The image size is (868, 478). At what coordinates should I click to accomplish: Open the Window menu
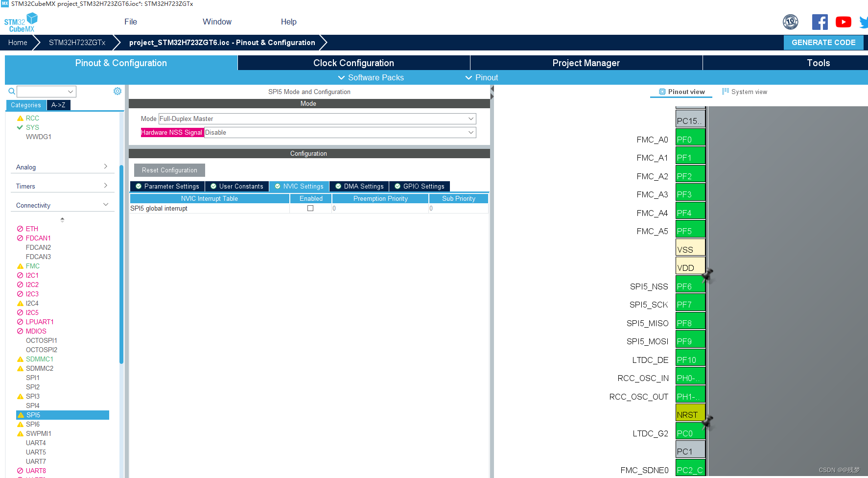coord(217,22)
